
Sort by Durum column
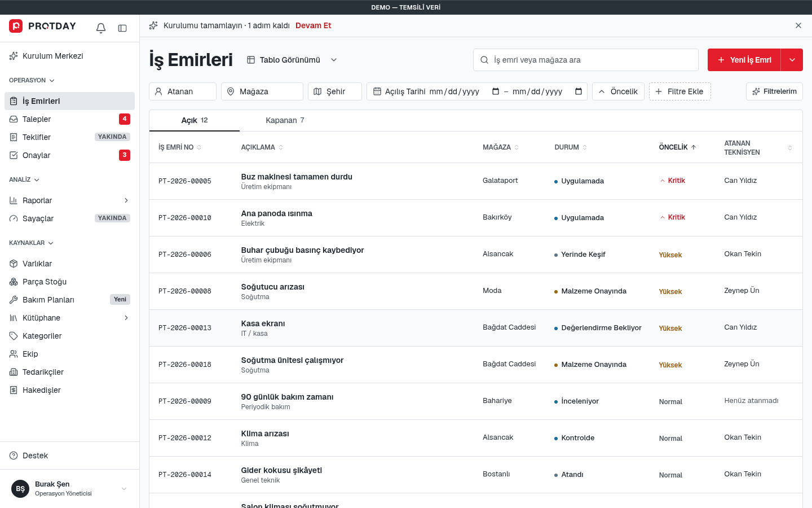tap(571, 147)
